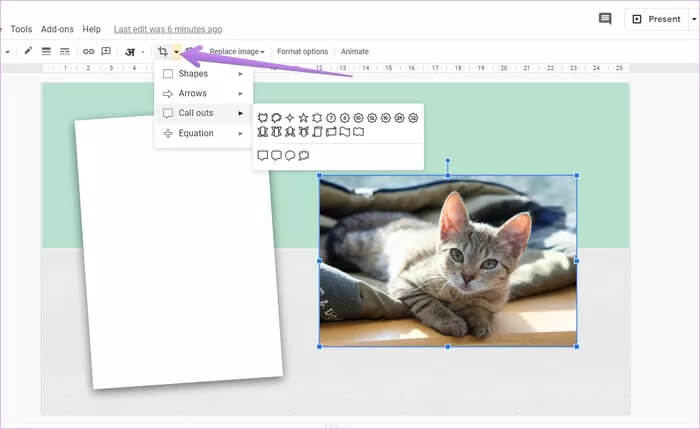Click the Animate button
Screen dimensions: 700x429
354,51
